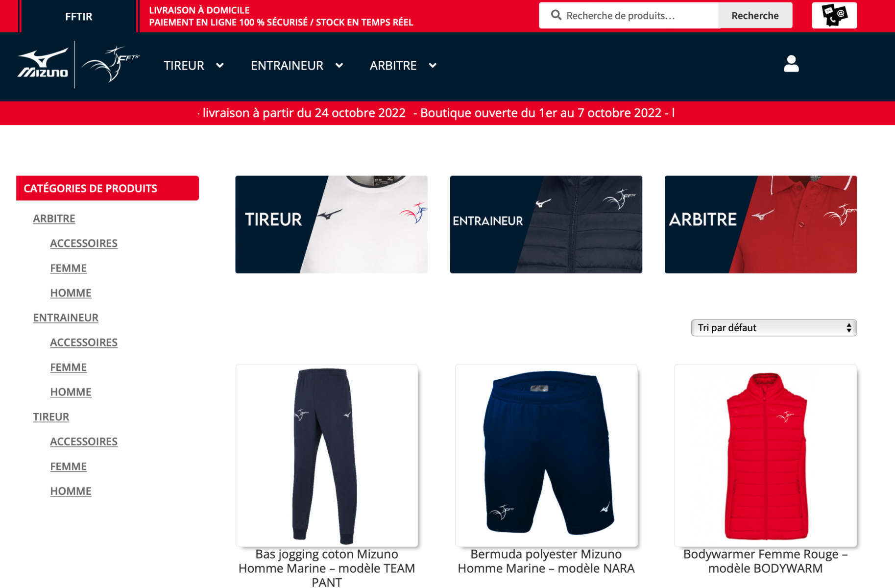Open the TIREUR category banner
Viewport: 895px width, 588px height.
click(x=331, y=224)
